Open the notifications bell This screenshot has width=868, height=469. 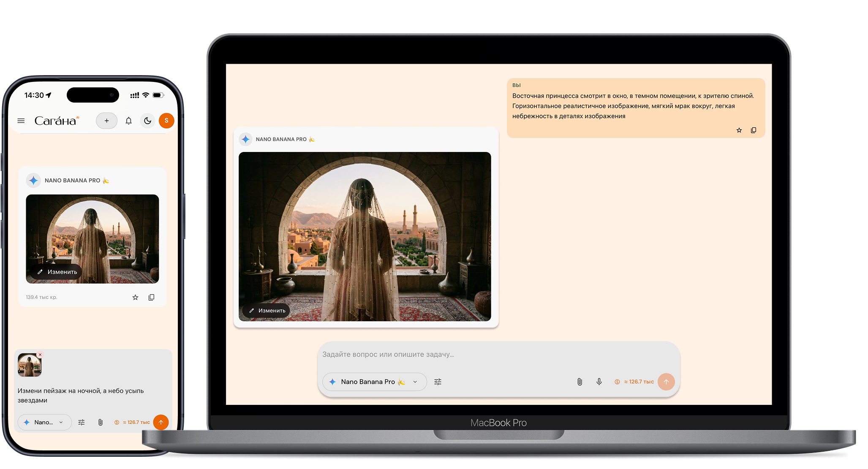129,121
